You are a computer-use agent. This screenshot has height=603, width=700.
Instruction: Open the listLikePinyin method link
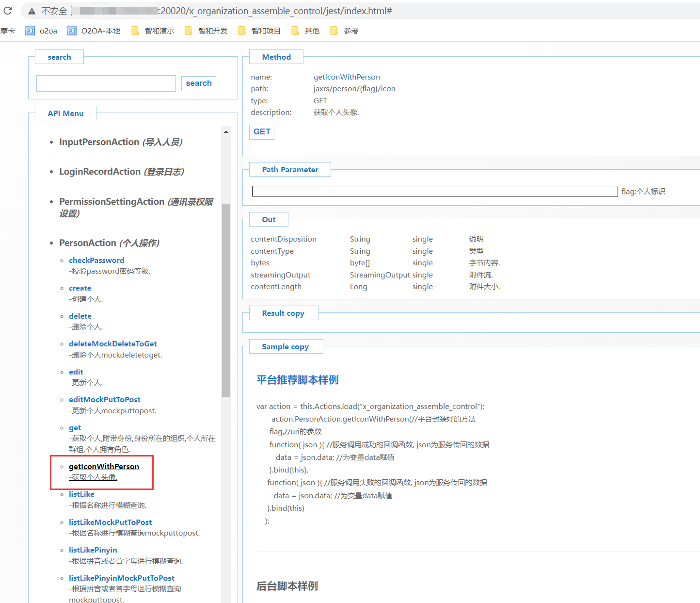(x=93, y=550)
